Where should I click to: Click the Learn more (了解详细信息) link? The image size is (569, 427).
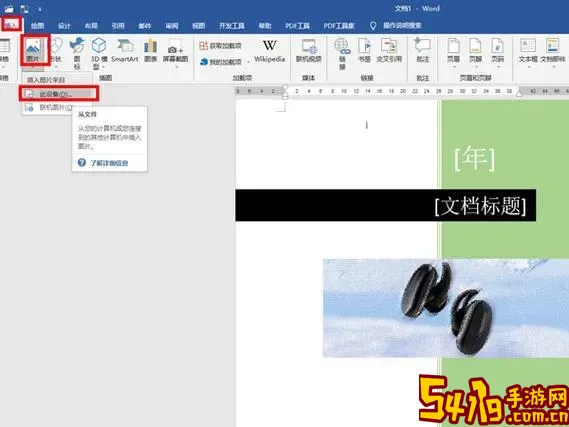tap(109, 163)
